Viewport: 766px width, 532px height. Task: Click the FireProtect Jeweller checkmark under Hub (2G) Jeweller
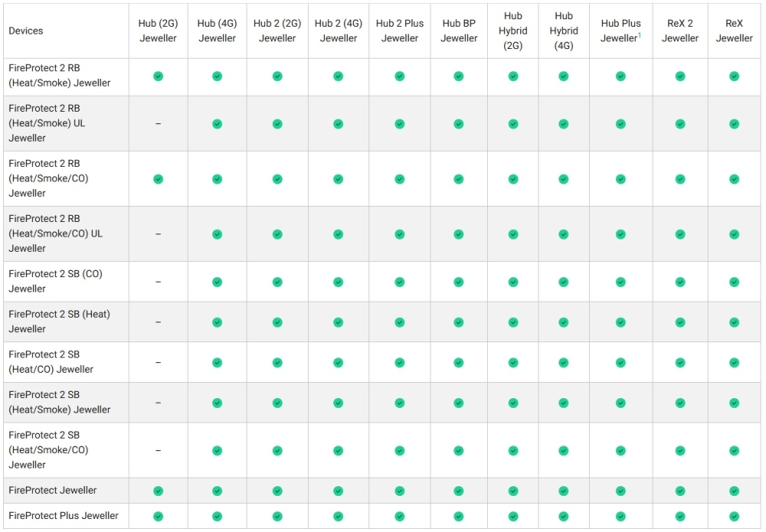pyautogui.click(x=158, y=491)
